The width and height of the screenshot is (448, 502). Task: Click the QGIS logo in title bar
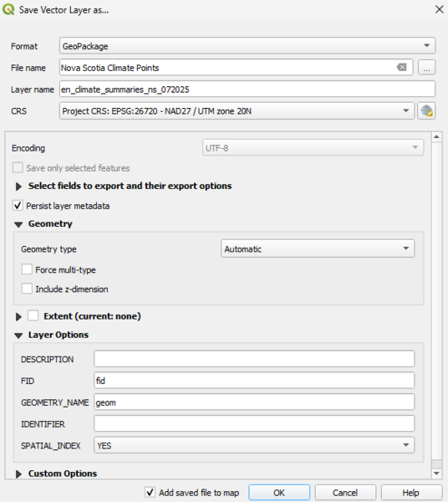[8, 9]
